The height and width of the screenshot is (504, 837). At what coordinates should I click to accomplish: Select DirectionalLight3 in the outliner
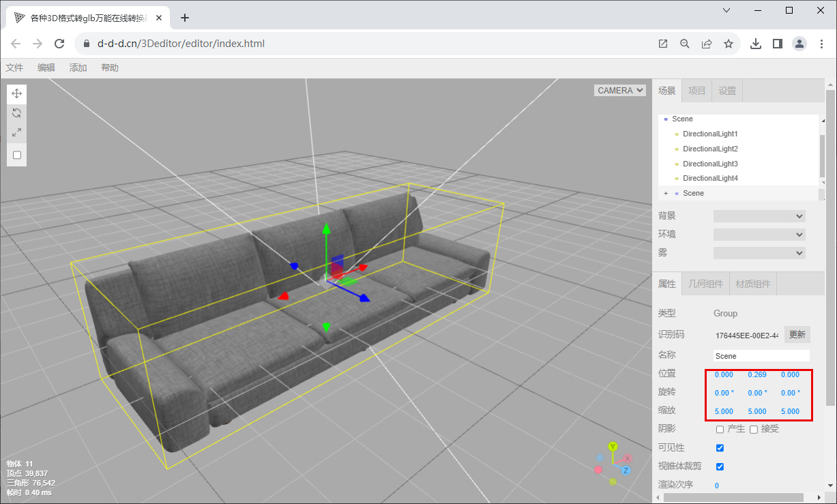tap(710, 164)
